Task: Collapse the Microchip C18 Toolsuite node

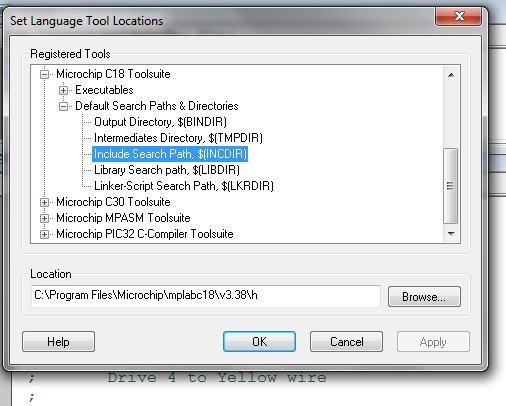Action: [x=44, y=74]
